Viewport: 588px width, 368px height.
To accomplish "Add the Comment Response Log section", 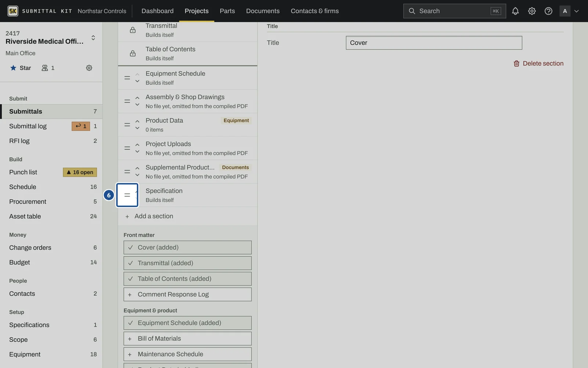I will point(187,294).
